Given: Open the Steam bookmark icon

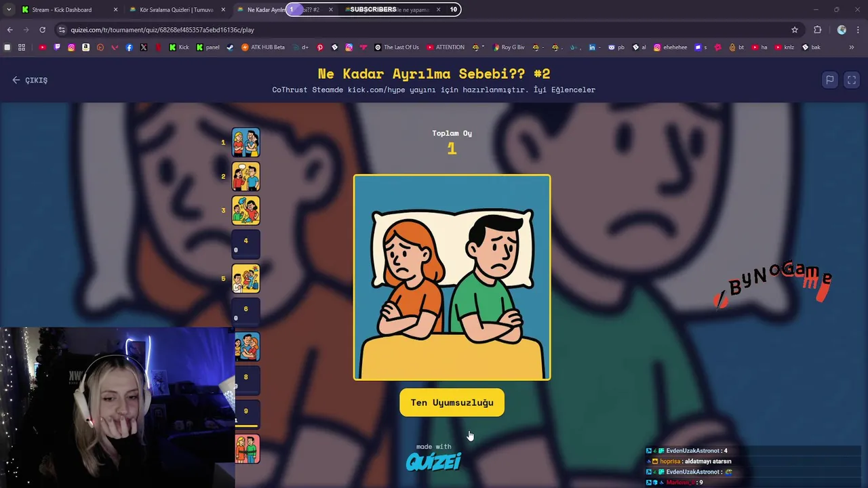Looking at the screenshot, I should tap(230, 47).
